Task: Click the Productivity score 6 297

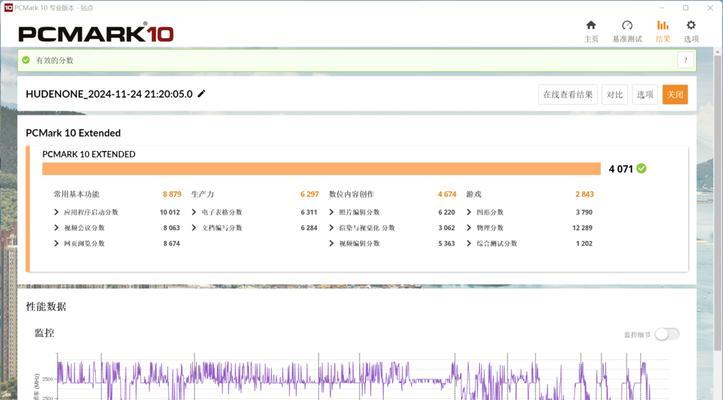Action: (309, 194)
